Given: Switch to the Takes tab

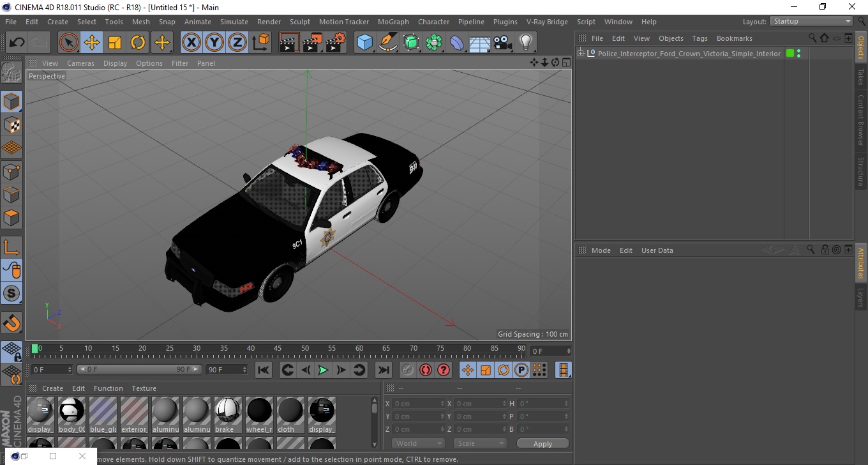Looking at the screenshot, I should tap(861, 77).
